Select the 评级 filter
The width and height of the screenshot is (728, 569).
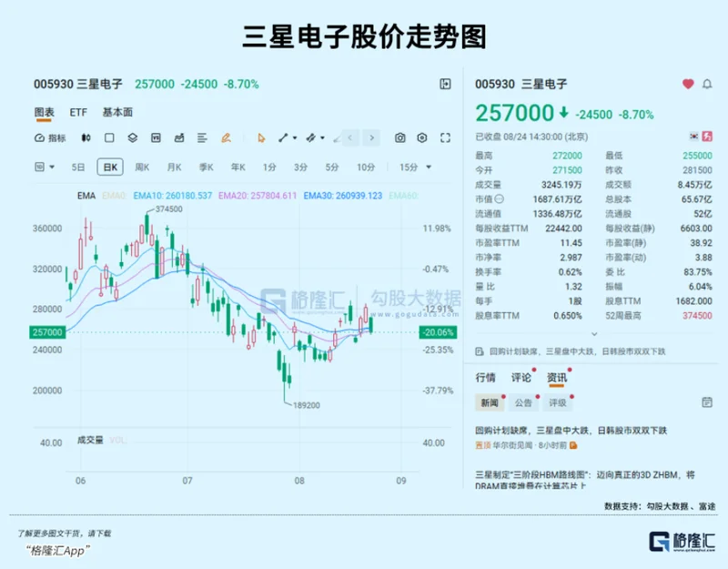click(x=558, y=402)
